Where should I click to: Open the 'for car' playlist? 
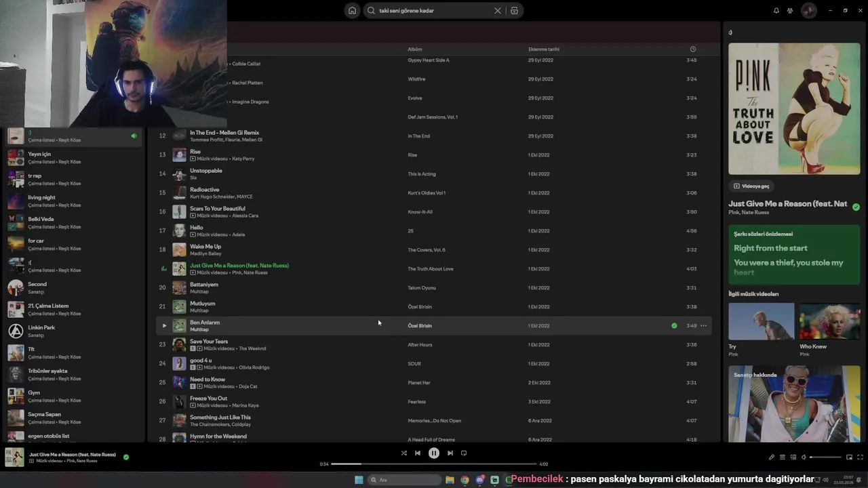[x=75, y=244]
